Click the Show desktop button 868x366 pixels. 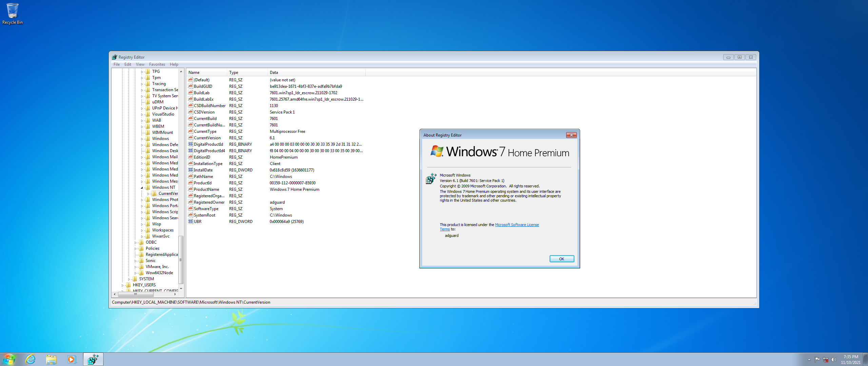[x=865, y=359]
